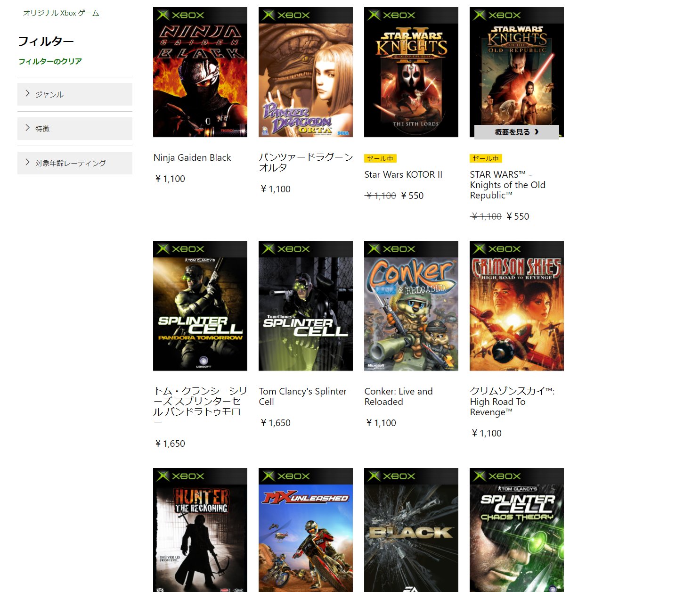Screen dimensions: 700x592
Task: Open the オリジナル Xbox ゲーム breadcrumb link
Action: (x=61, y=13)
